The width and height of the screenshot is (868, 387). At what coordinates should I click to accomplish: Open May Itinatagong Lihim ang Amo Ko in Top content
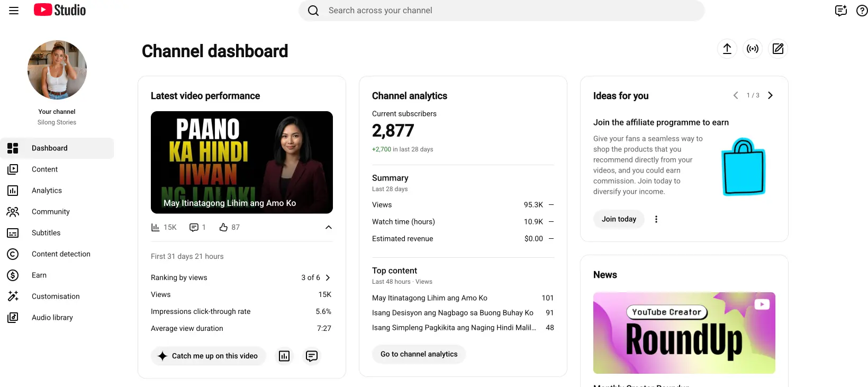(x=430, y=298)
